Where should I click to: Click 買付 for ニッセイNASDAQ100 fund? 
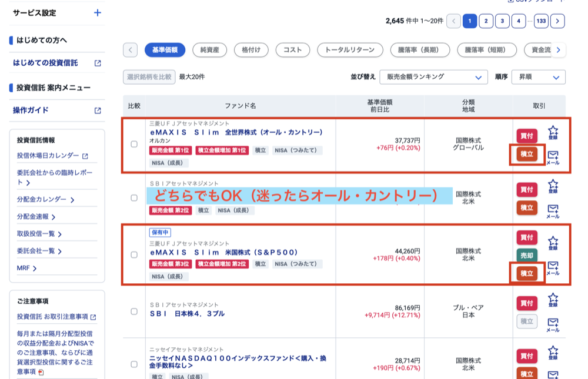pos(527,355)
